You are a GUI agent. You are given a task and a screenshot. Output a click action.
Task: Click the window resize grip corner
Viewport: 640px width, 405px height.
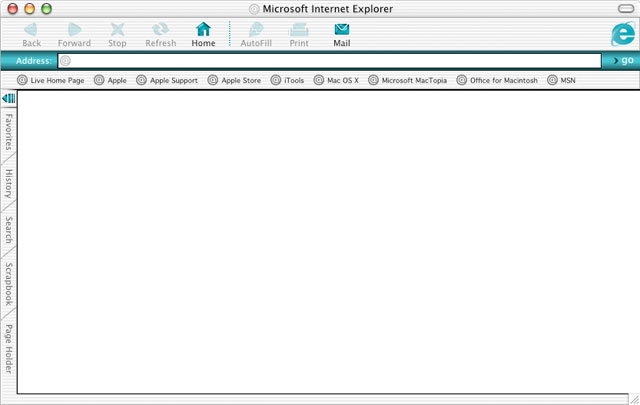coord(634,399)
